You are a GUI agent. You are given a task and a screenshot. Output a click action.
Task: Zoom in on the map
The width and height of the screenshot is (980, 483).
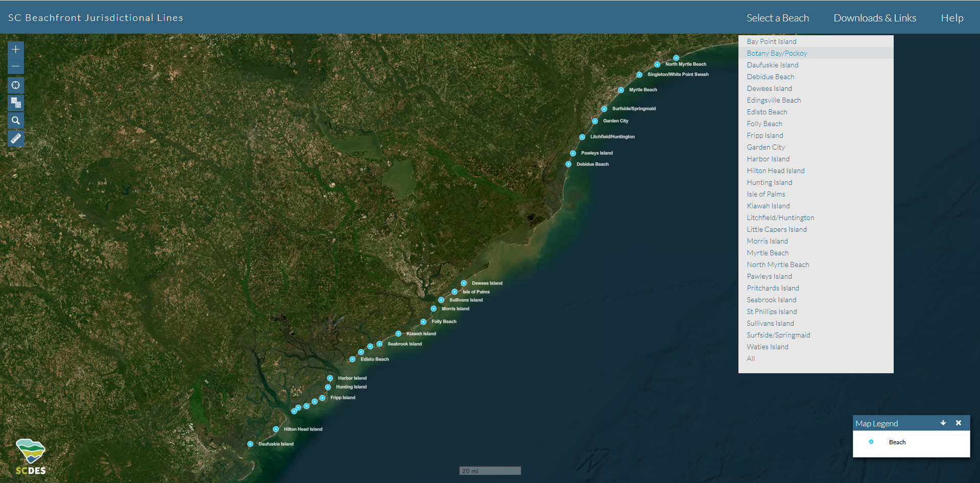(x=16, y=50)
